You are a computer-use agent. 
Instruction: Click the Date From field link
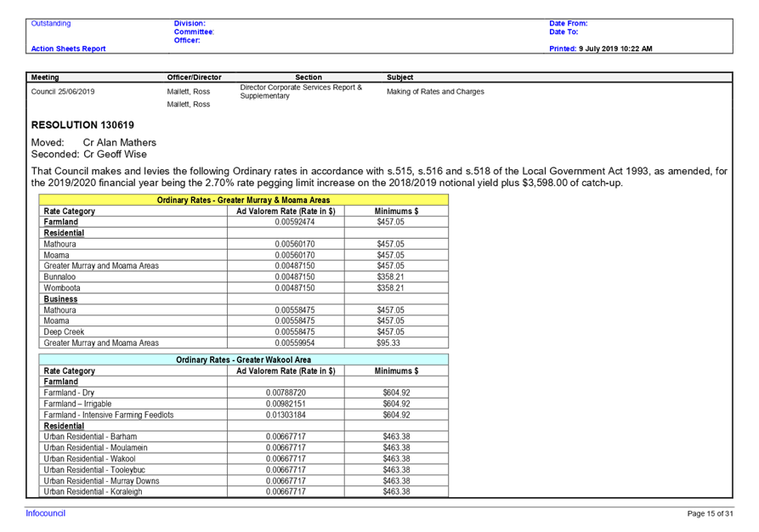click(564, 23)
